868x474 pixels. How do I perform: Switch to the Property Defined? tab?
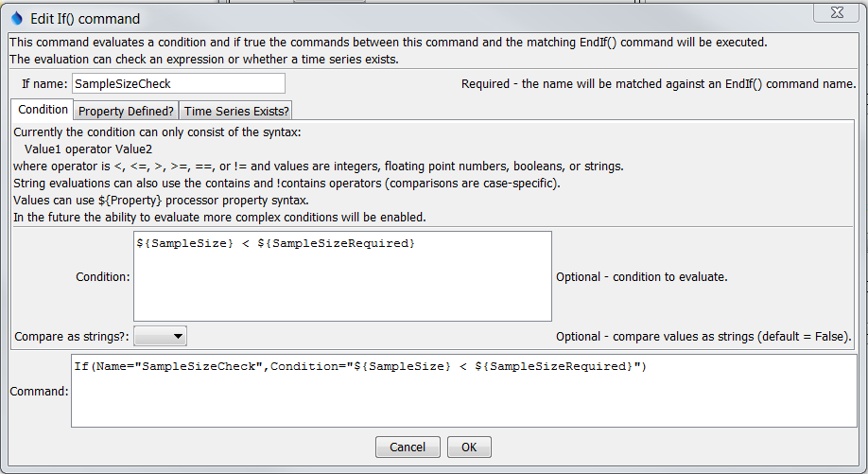tap(125, 112)
